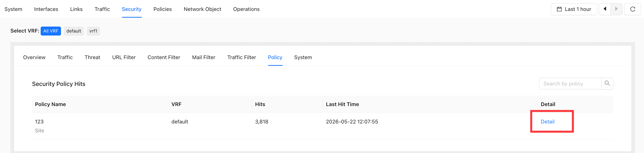The width and height of the screenshot is (644, 153).
Task: Open the Overview sub-tab
Action: 34,57
